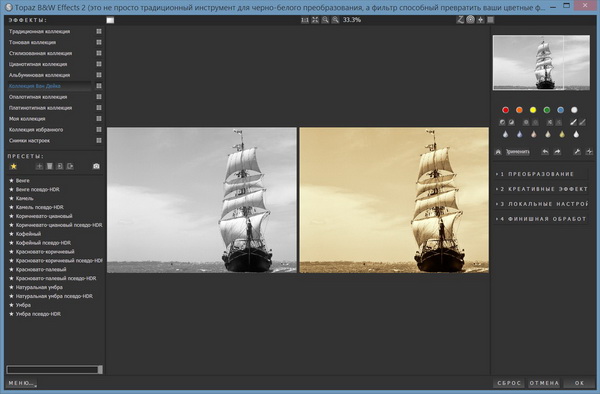Toggle favorite star for Натуральная умбра preset
Screen dimensions: 600x394
[11, 287]
